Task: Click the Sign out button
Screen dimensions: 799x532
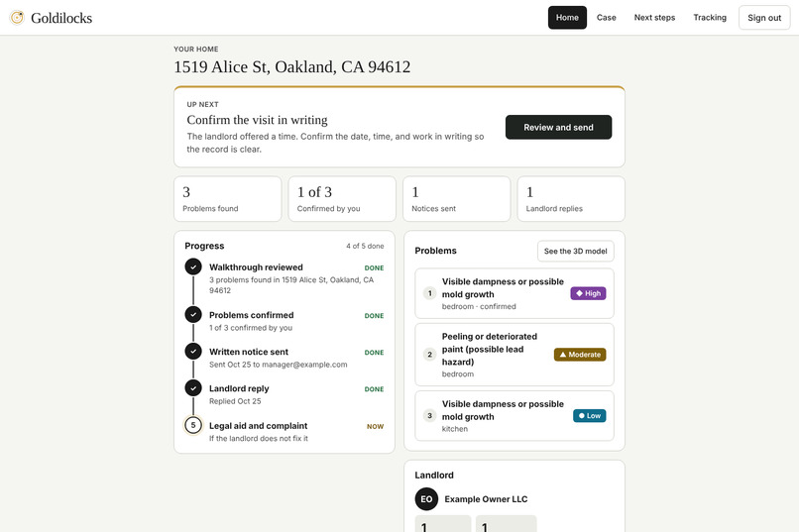Action: (764, 18)
